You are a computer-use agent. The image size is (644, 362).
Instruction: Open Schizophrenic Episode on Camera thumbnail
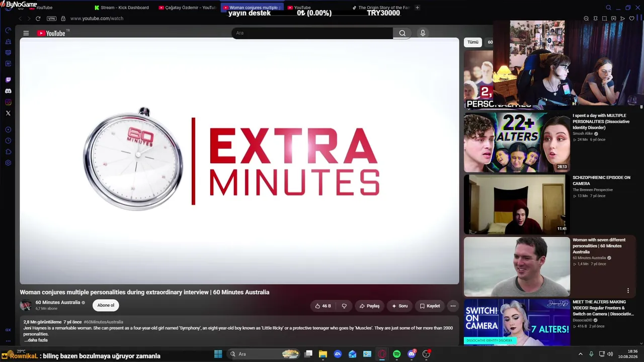[517, 205]
